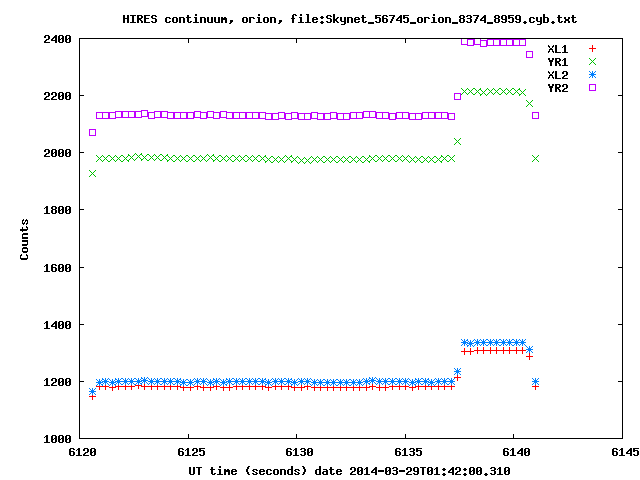Click the rising YR2 square near 2200 counts

pyautogui.click(x=458, y=96)
